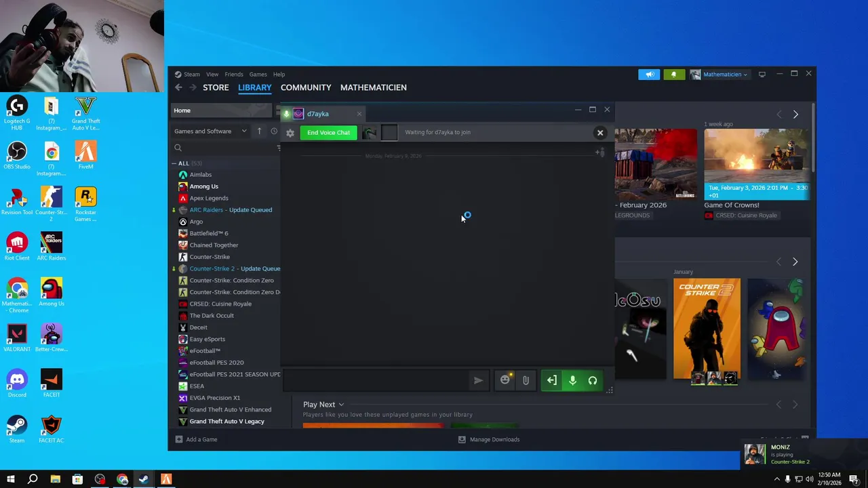Viewport: 868px width, 488px height.
Task: Open the Riot Client desktop shortcut
Action: pyautogui.click(x=17, y=247)
